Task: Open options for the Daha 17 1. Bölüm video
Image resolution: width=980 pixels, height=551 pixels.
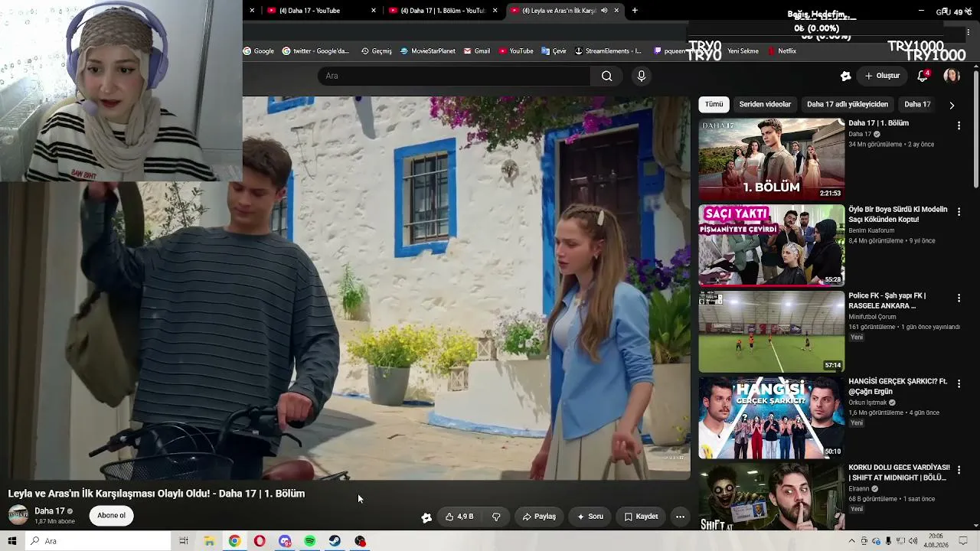Action: [x=959, y=125]
